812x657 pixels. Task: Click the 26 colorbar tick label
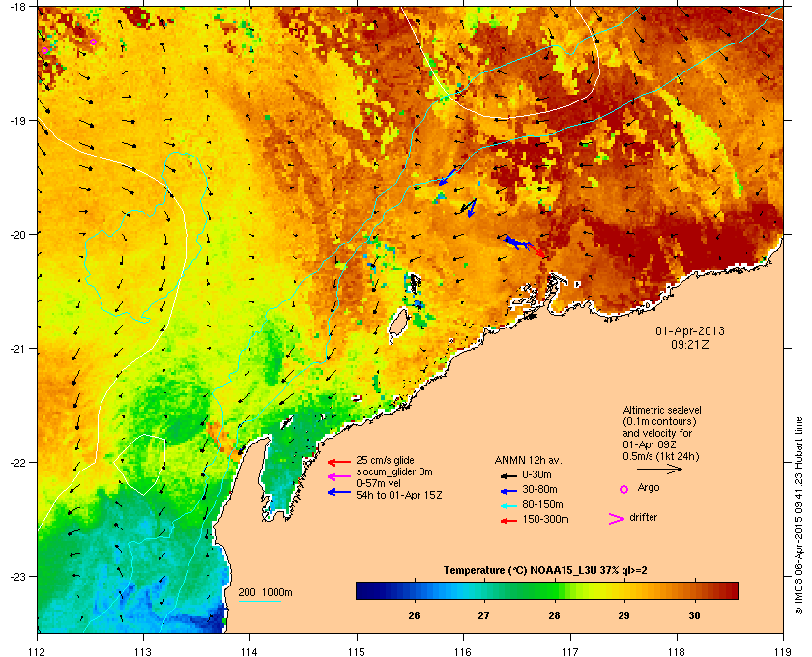[414, 615]
